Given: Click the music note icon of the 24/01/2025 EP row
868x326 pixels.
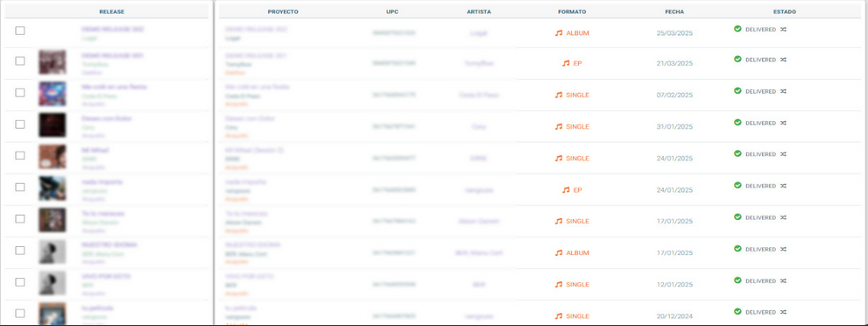Looking at the screenshot, I should pyautogui.click(x=566, y=190).
